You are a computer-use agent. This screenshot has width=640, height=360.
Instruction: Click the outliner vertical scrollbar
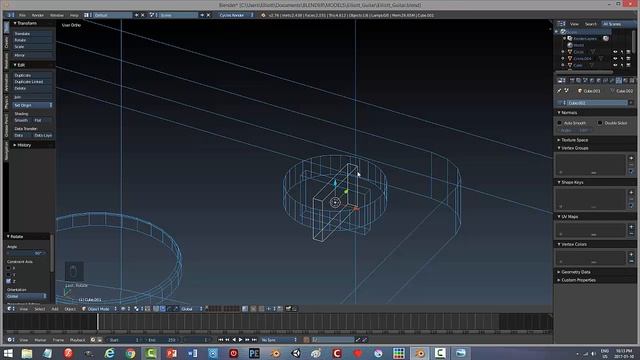pos(633,41)
